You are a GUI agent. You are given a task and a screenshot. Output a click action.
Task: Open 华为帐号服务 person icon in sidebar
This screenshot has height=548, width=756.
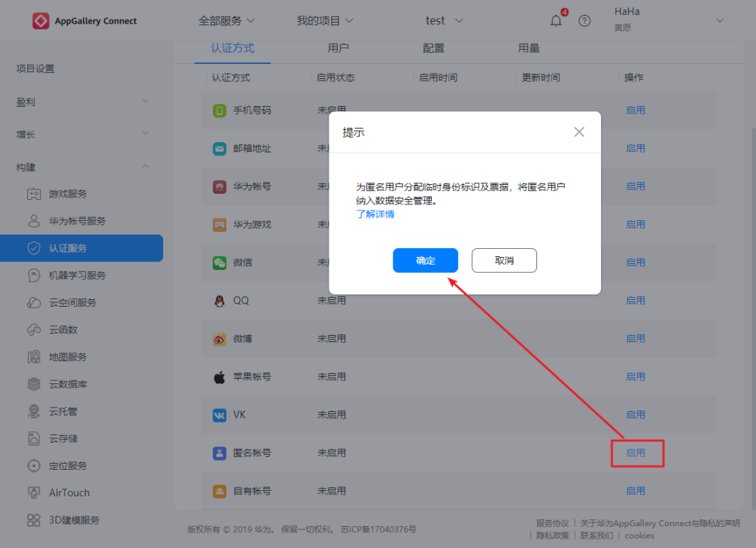[34, 221]
